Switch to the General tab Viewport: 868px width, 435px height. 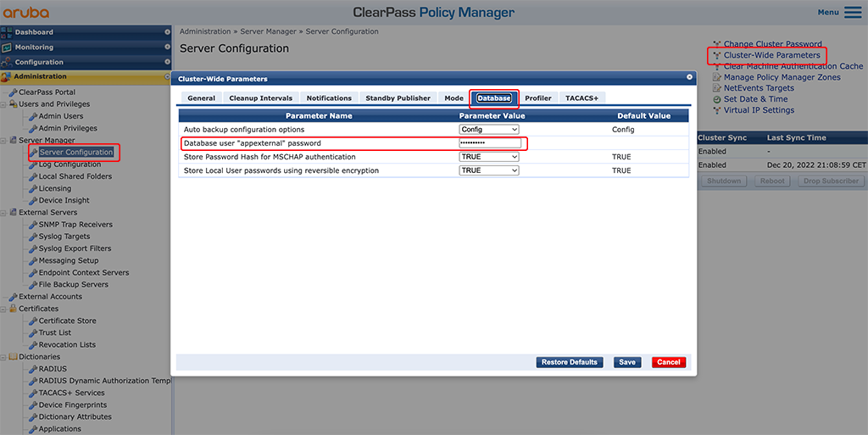coord(202,98)
